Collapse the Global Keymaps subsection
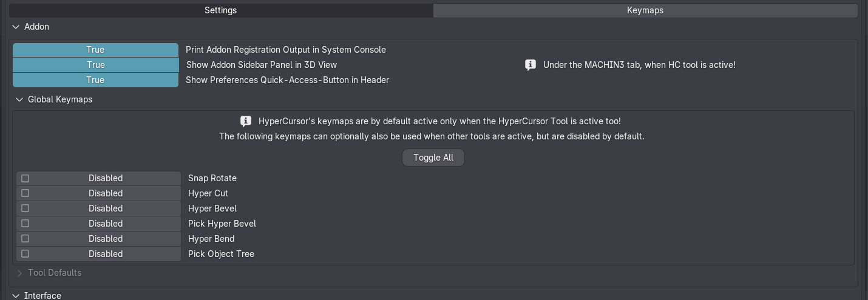Image resolution: width=868 pixels, height=300 pixels. pos(19,99)
